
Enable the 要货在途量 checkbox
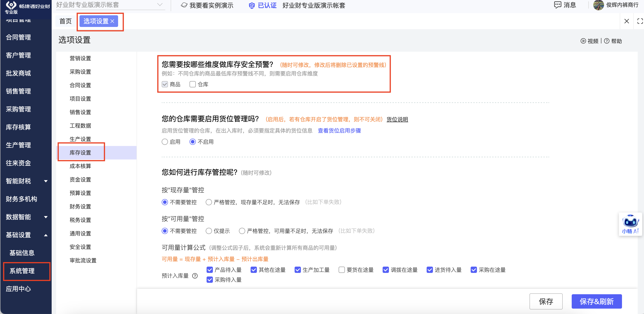pyautogui.click(x=342, y=270)
